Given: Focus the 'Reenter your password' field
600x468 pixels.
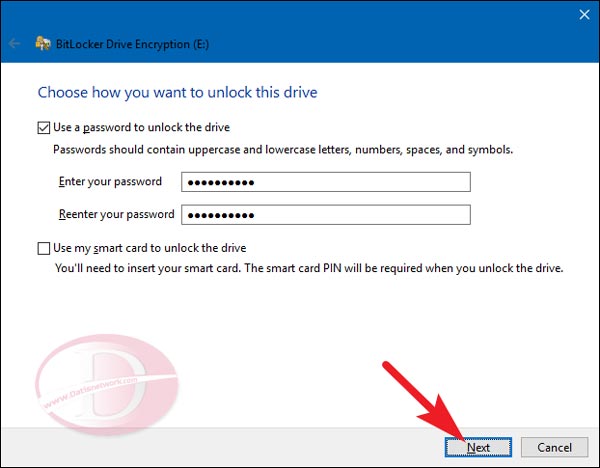Looking at the screenshot, I should 326,215.
